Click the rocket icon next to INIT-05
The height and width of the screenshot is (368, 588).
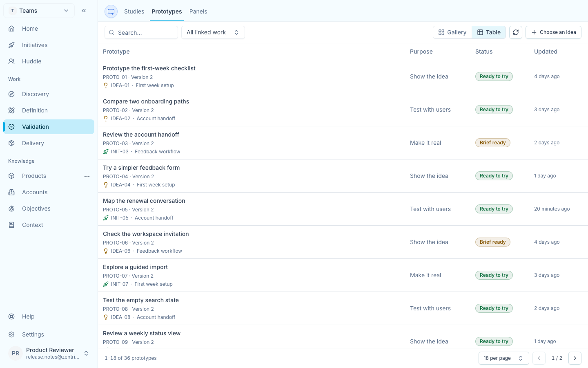pyautogui.click(x=106, y=218)
